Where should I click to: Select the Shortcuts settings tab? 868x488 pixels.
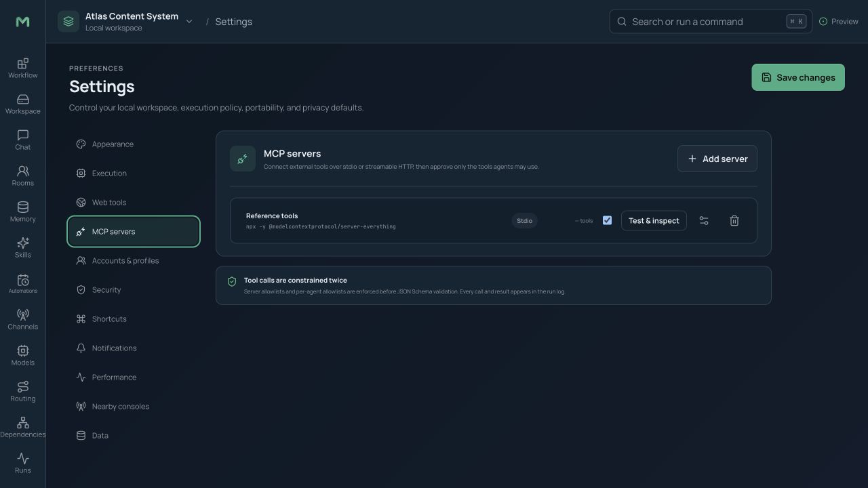pyautogui.click(x=134, y=319)
